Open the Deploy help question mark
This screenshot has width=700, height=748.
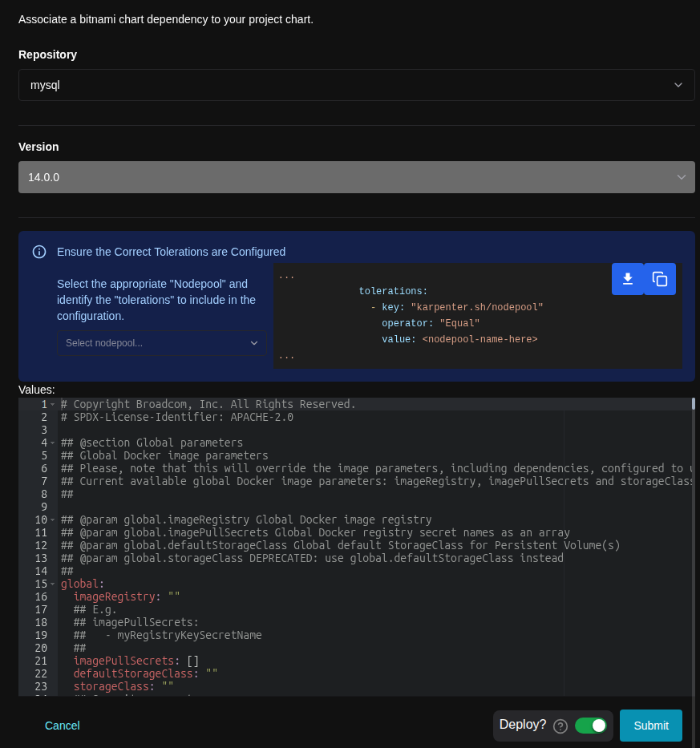(x=560, y=726)
